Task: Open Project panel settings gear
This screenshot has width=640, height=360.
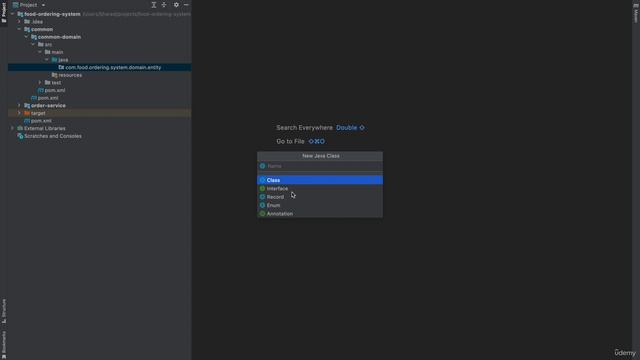Action: [176, 5]
